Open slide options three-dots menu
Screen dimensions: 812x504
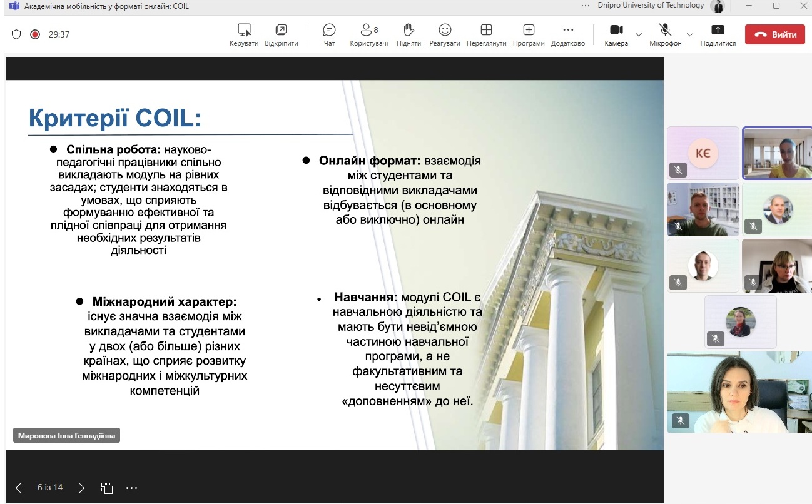click(x=131, y=488)
